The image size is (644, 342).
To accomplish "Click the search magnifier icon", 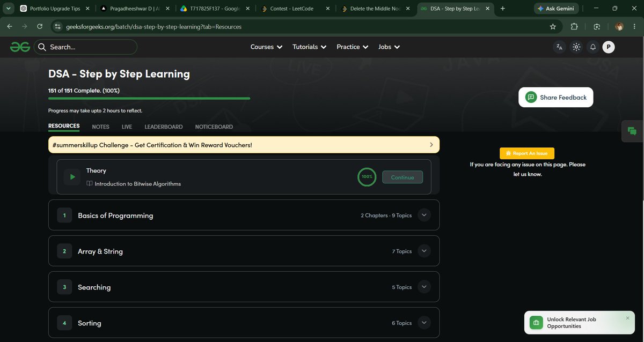I will coord(42,47).
